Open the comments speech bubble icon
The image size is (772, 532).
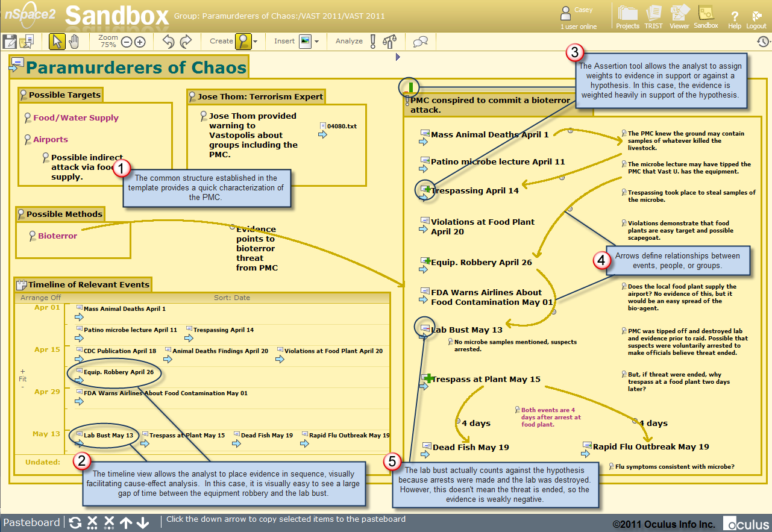pyautogui.click(x=421, y=42)
